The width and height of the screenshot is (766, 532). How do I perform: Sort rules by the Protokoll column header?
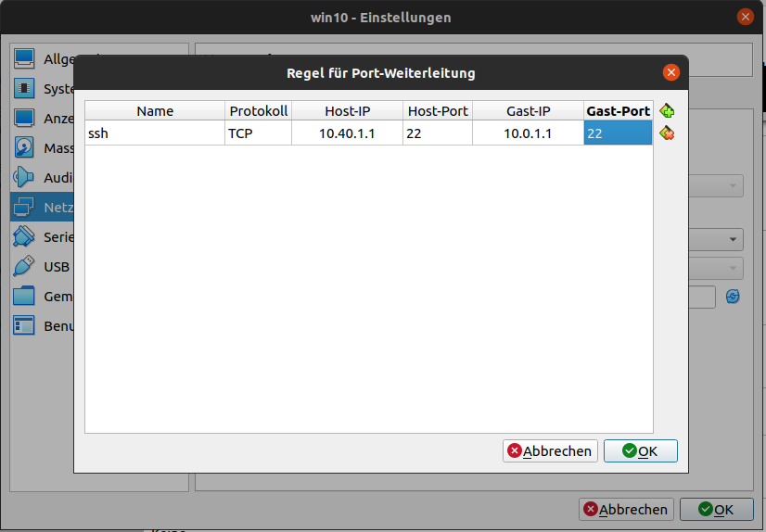259,111
